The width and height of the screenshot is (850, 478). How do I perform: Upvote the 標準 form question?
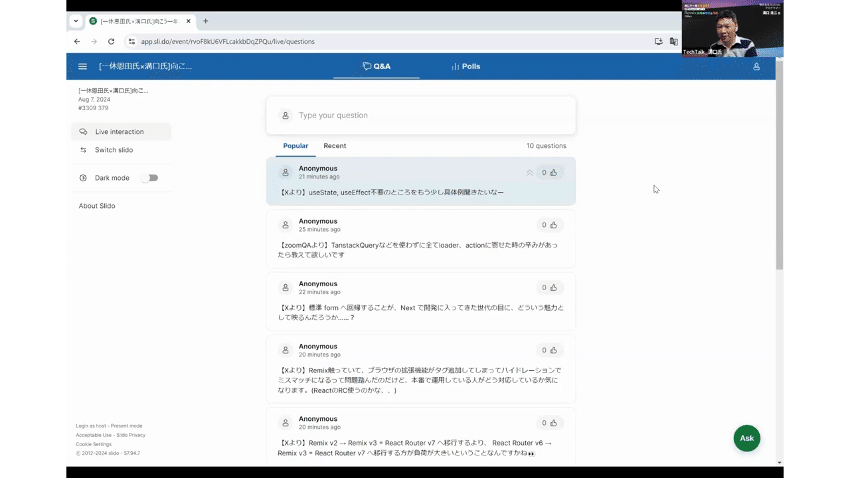[550, 288]
